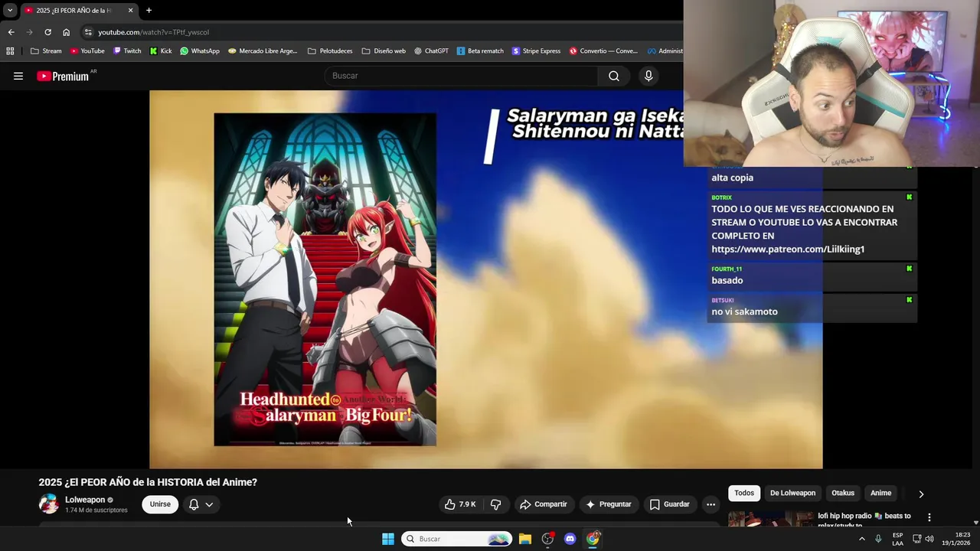Open Lolweapon channel avatar
980x551 pixels.
49,504
